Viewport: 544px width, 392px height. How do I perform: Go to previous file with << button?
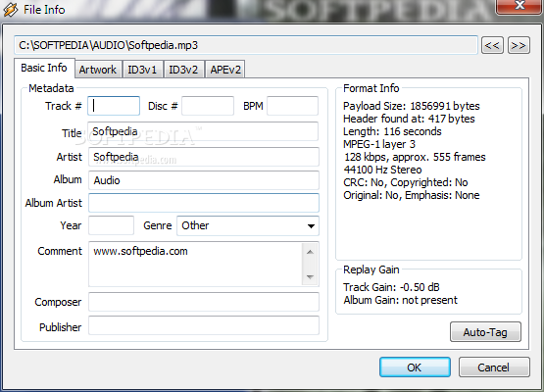click(492, 45)
